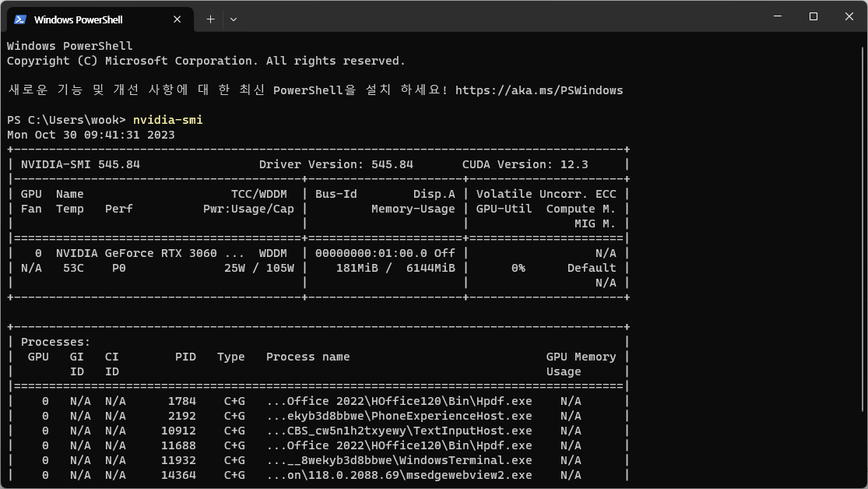The width and height of the screenshot is (868, 489).
Task: Click the PS C:\Users\wook> prompt
Action: (x=66, y=120)
